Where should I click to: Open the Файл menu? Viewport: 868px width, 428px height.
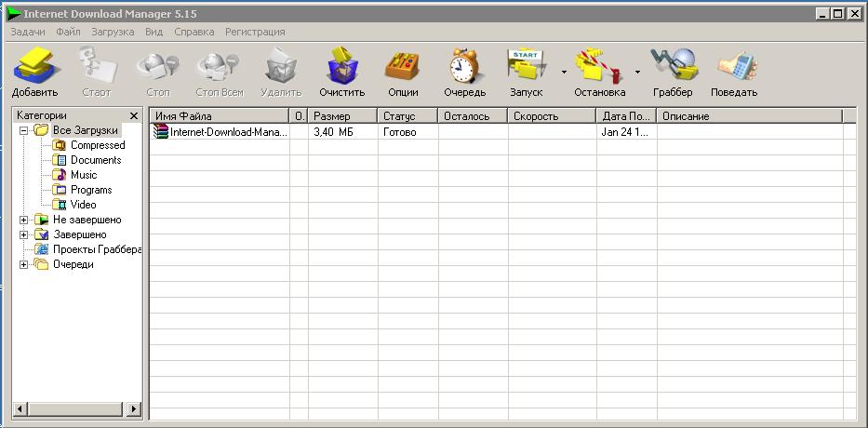(68, 33)
